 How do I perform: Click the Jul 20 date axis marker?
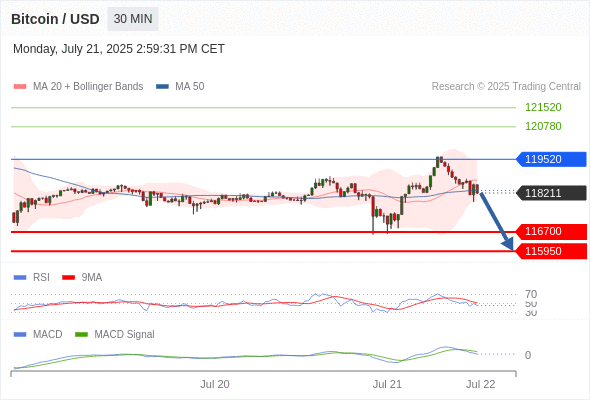coord(214,384)
